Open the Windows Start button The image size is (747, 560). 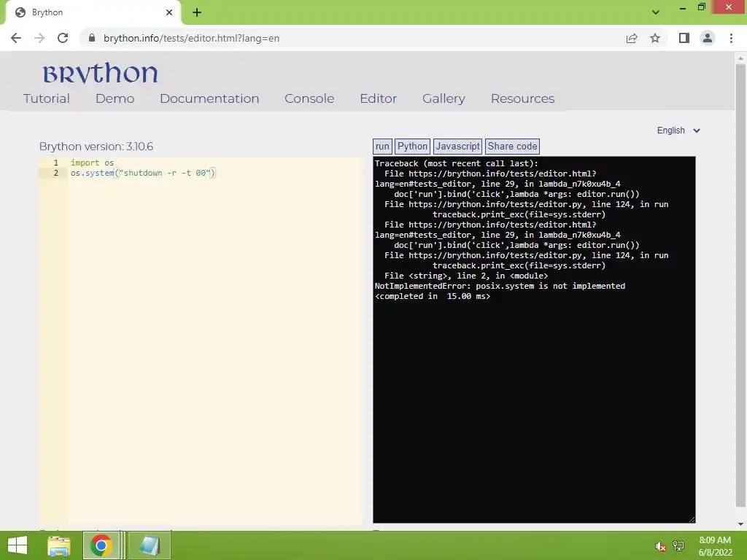tap(18, 545)
